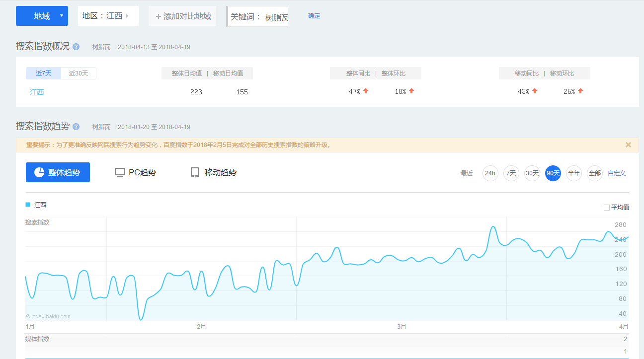Dismiss the yellow notice banner with the × icon
Screen dimensions: 644x359
[x=628, y=144]
